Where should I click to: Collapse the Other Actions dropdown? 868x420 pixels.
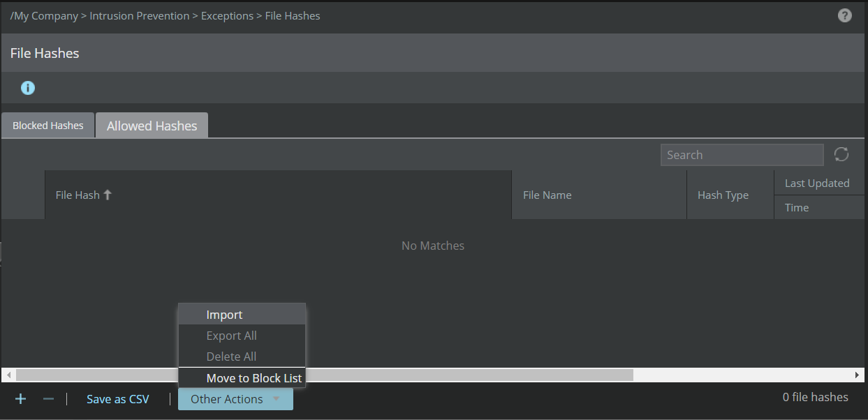pos(235,399)
